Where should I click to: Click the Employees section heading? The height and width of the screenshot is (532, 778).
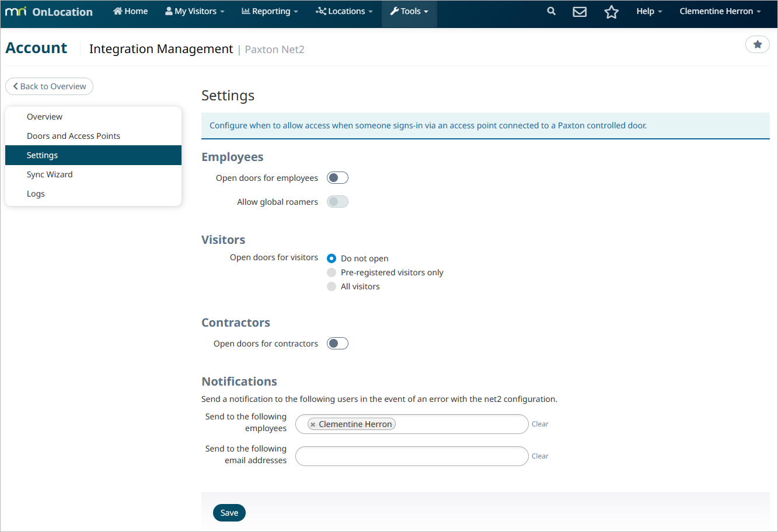[232, 157]
